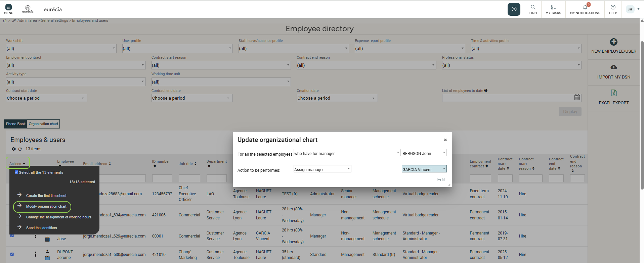Open MY NOTIFICATIONS bell icon
Screen dimensions: 644x263
coord(585,7)
